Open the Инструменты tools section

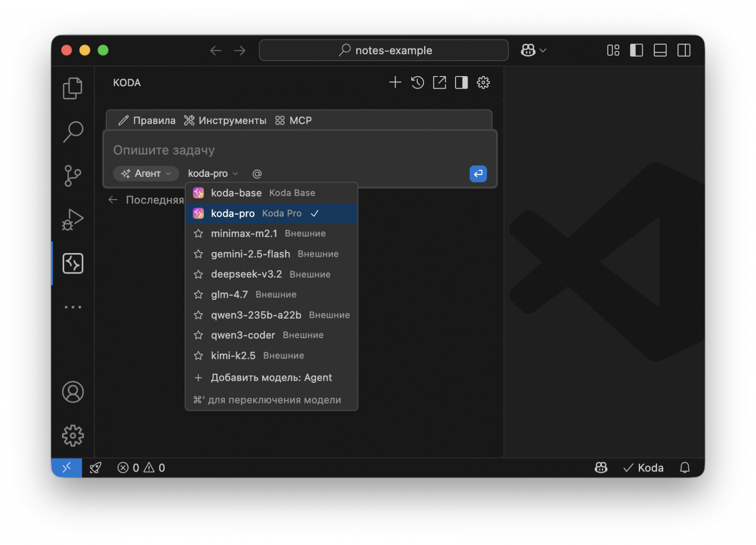(225, 121)
